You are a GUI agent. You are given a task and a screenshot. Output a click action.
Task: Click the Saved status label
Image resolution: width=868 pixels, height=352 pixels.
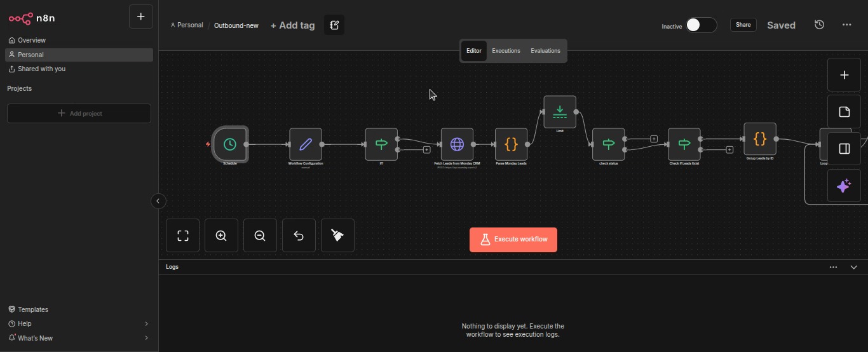[782, 25]
